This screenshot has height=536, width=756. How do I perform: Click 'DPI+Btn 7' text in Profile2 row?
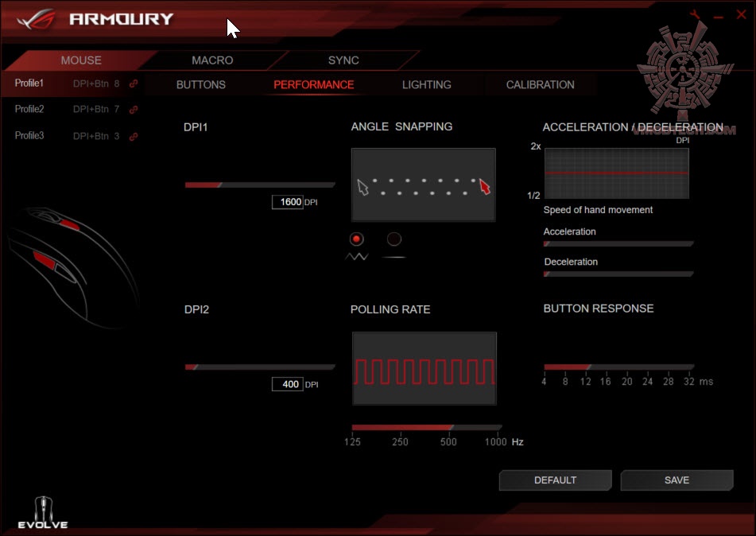point(96,110)
